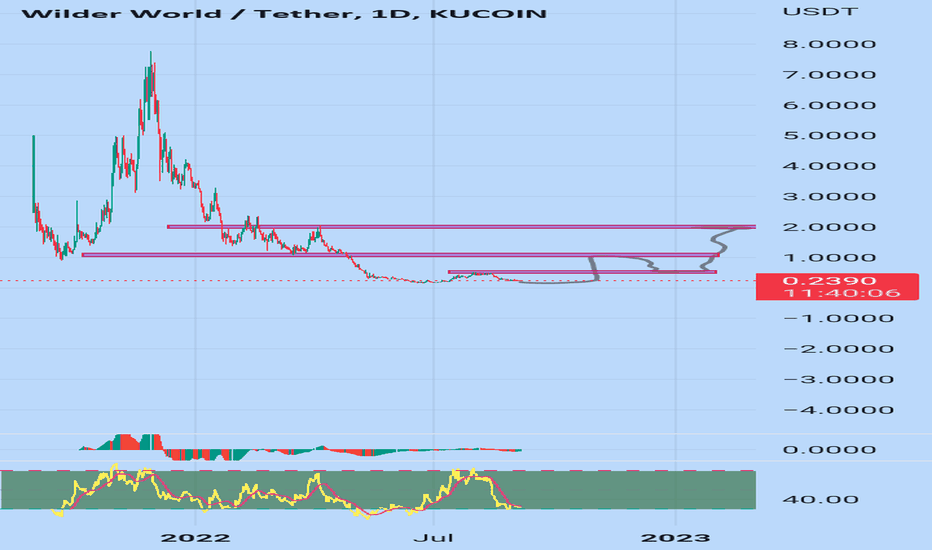The height and width of the screenshot is (550, 932).
Task: Select the 3.0000 price axis label
Action: pos(829,197)
